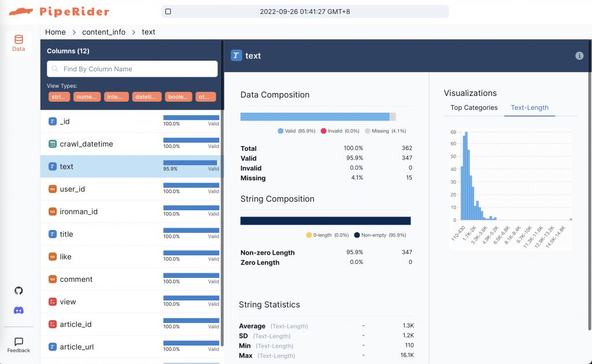This screenshot has height=364, width=592.
Task: Select the Text-Length tab
Action: [530, 107]
